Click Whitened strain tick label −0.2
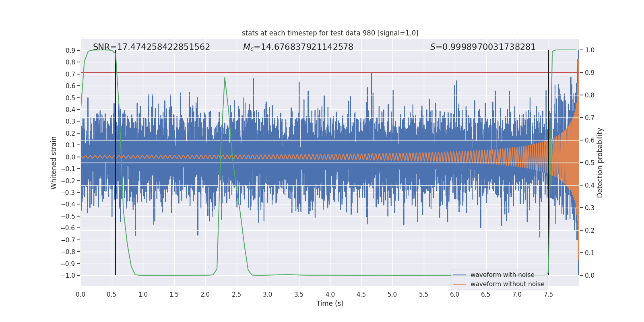The height and width of the screenshot is (322, 644). click(x=68, y=181)
